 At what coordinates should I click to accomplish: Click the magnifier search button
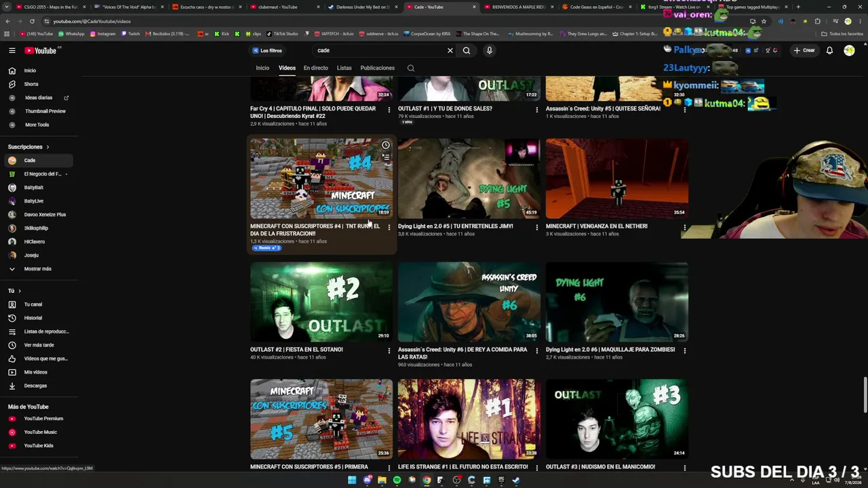467,50
